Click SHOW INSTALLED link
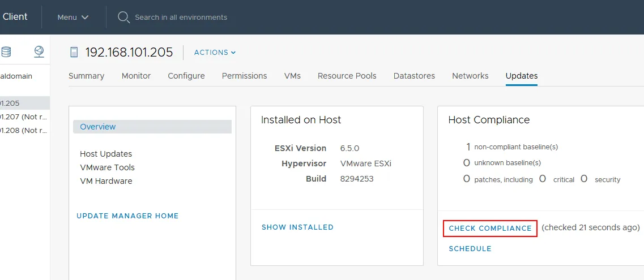The height and width of the screenshot is (280, 644). tap(297, 227)
